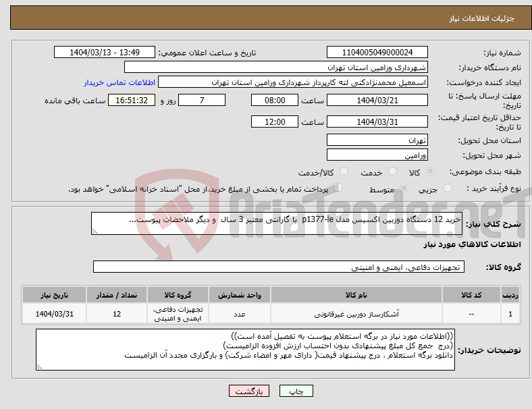The height and width of the screenshot is (409, 532).
Task: Click the unit cell عدد
Action: coord(240,314)
